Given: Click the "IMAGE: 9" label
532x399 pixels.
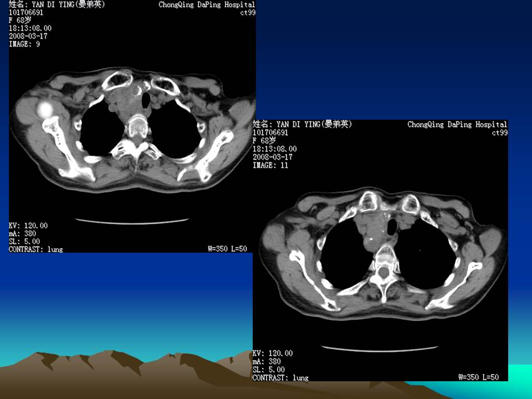Looking at the screenshot, I should (x=24, y=44).
